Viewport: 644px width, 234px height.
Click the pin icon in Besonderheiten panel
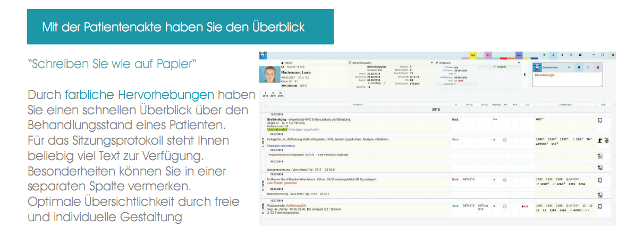point(578,68)
